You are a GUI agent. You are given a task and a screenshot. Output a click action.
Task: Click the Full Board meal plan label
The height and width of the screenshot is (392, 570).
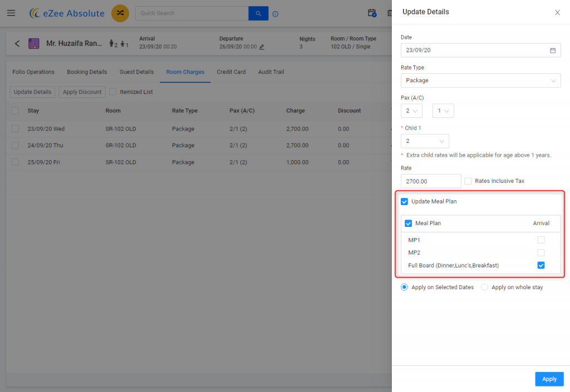pyautogui.click(x=453, y=265)
